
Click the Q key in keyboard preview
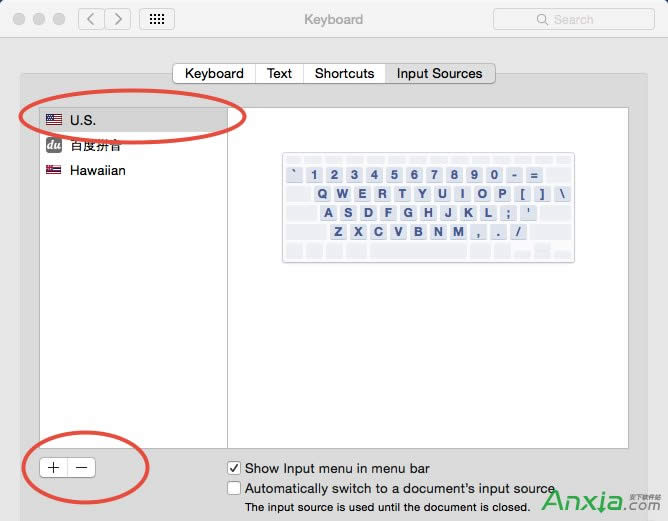click(323, 194)
